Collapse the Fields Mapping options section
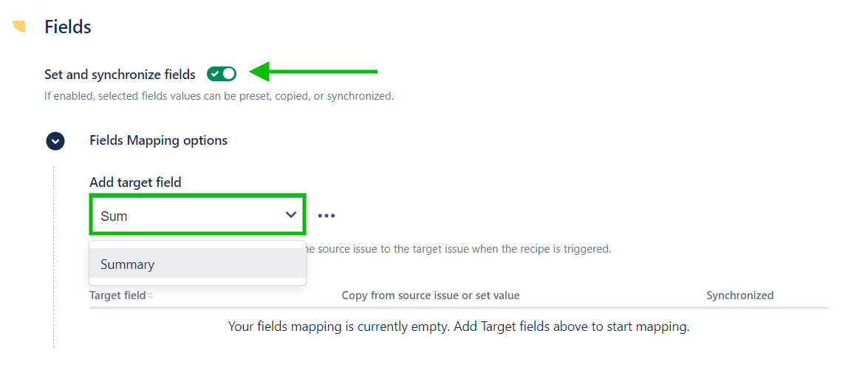This screenshot has height=376, width=868. pos(55,141)
